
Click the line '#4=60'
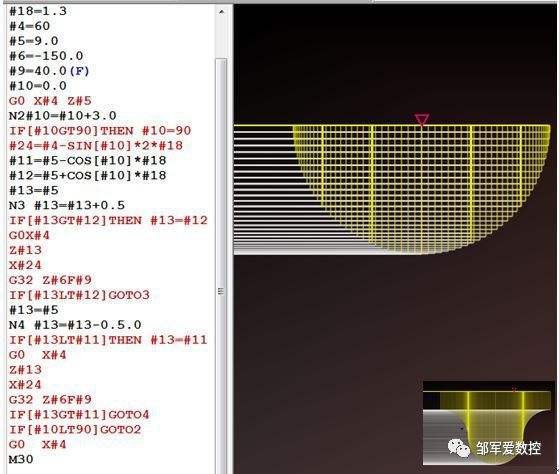[30, 26]
